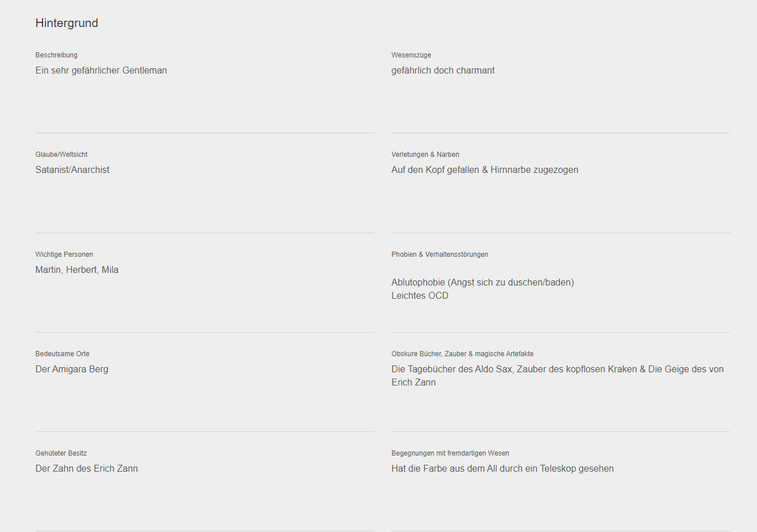This screenshot has height=532, width=757.
Task: Edit the Wesenszüge field text
Action: pos(561,98)
